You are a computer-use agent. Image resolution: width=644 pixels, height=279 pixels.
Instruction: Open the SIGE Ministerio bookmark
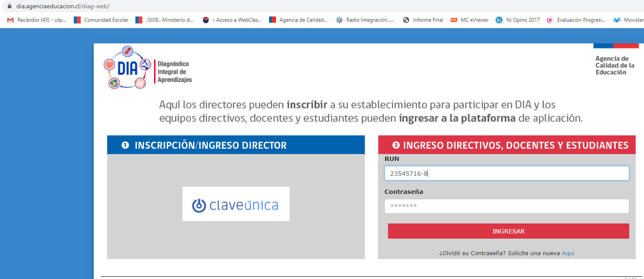(164, 20)
